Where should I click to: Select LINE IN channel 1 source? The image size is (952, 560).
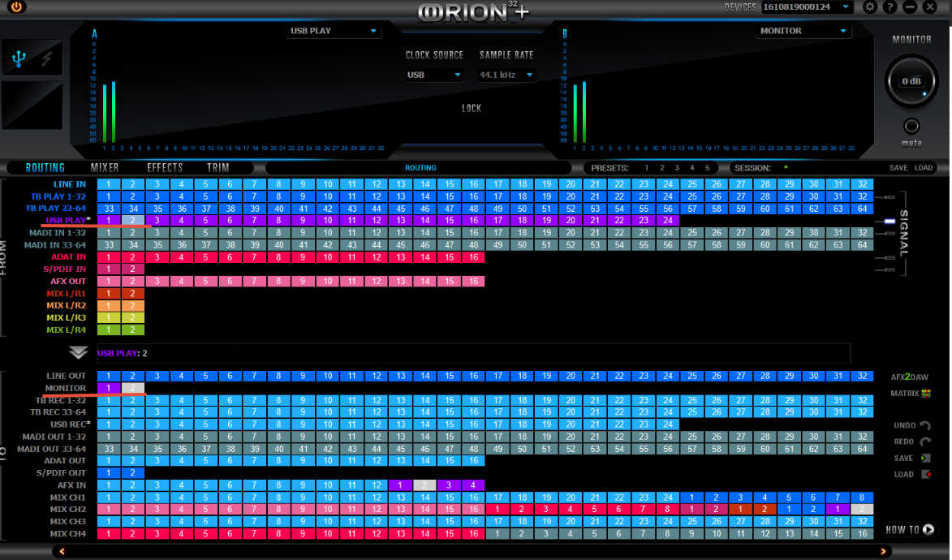(109, 184)
